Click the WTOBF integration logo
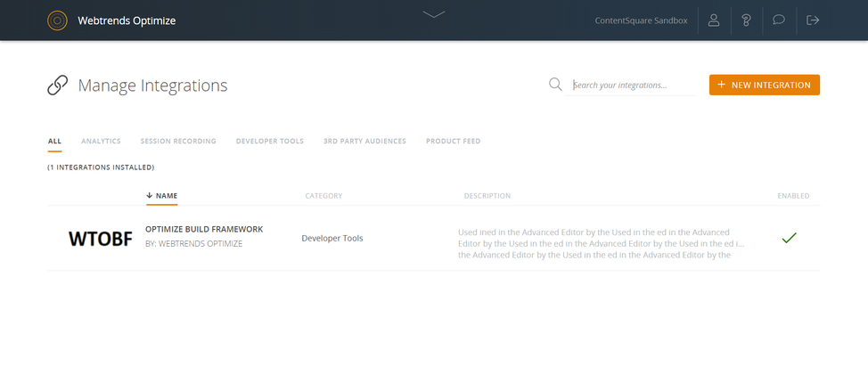The height and width of the screenshot is (391, 868). 100,239
